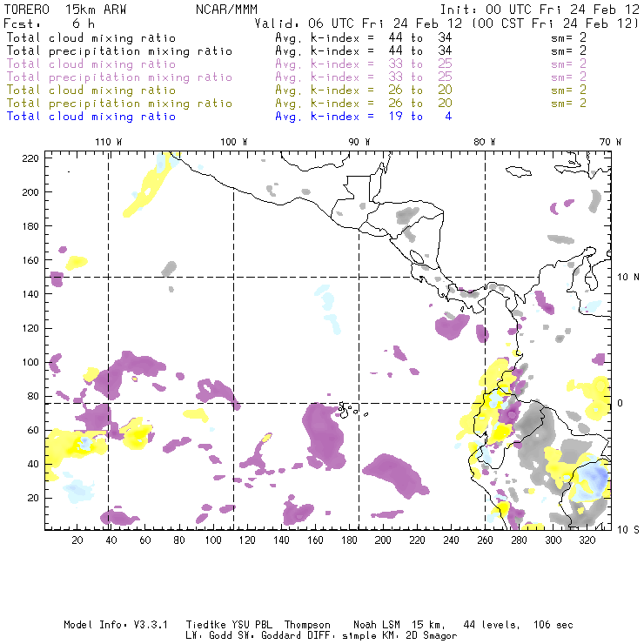The image size is (644, 644).
Task: Click the 'Fcst: 6 h' forecast label
Action: click(x=50, y=23)
